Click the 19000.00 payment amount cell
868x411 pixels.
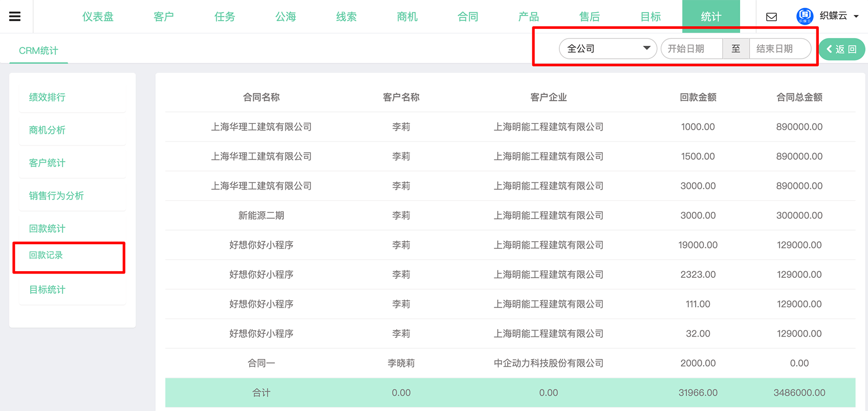click(698, 245)
